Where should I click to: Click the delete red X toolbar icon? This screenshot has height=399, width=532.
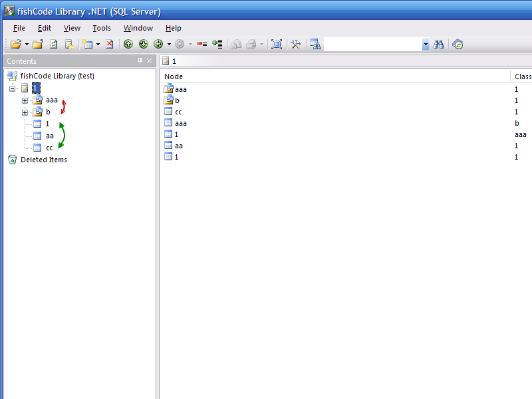click(109, 44)
